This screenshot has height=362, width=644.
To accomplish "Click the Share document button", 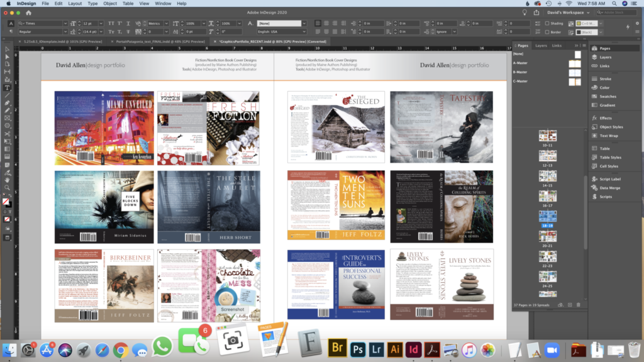I will tap(536, 13).
